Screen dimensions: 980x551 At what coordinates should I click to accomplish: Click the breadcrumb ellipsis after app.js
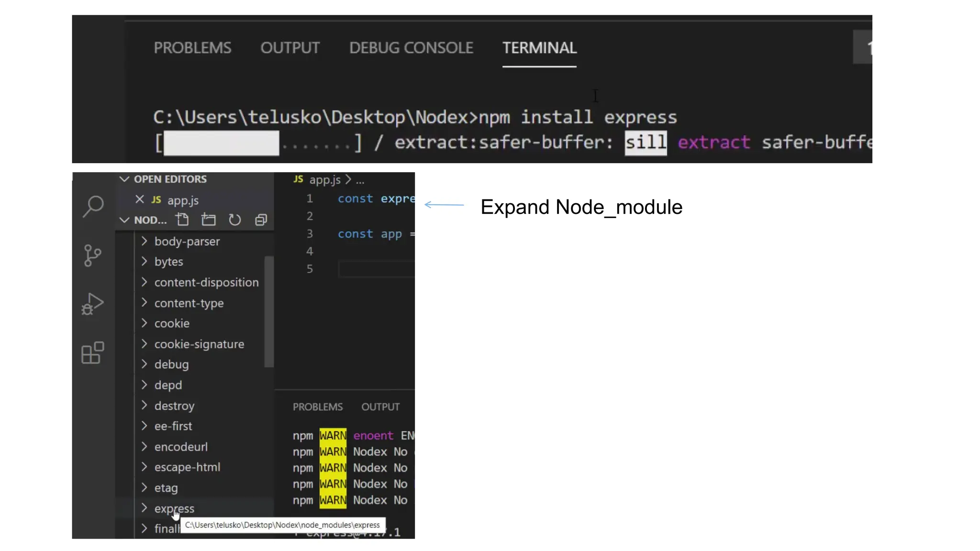tap(360, 180)
